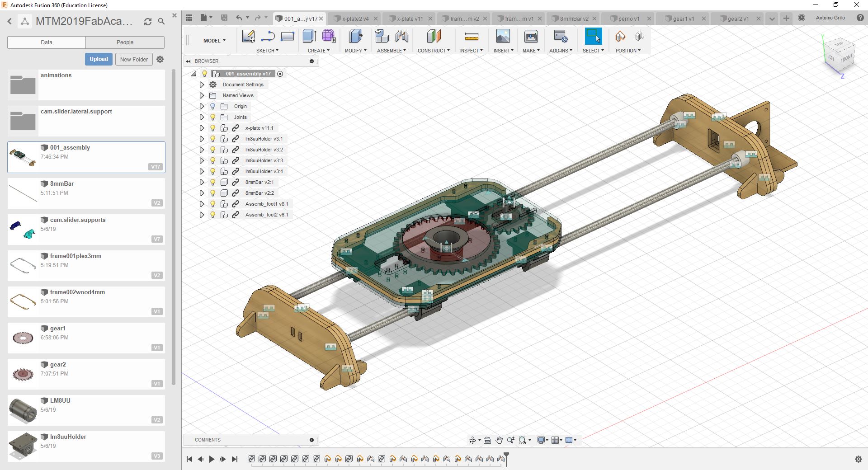Toggle visibility of lm8uuHolder v3:2
868x470 pixels.
point(212,150)
